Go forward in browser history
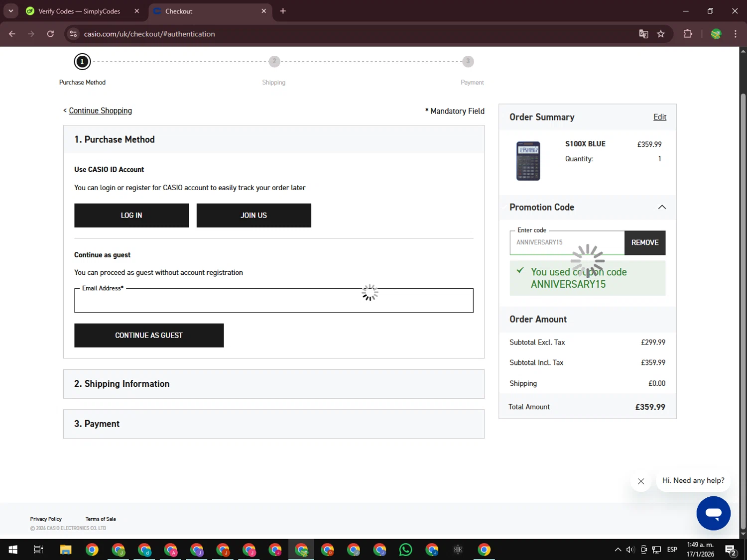The height and width of the screenshot is (560, 747). pos(31,34)
